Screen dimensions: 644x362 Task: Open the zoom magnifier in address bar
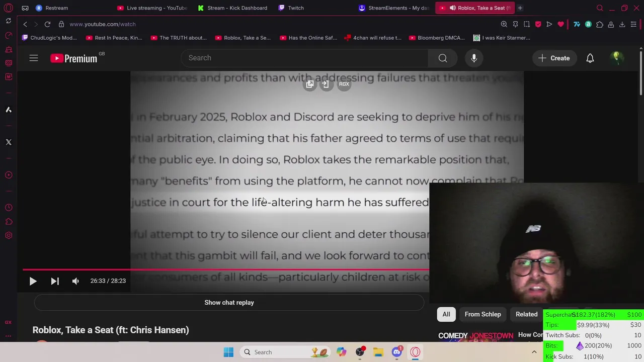coord(504,24)
